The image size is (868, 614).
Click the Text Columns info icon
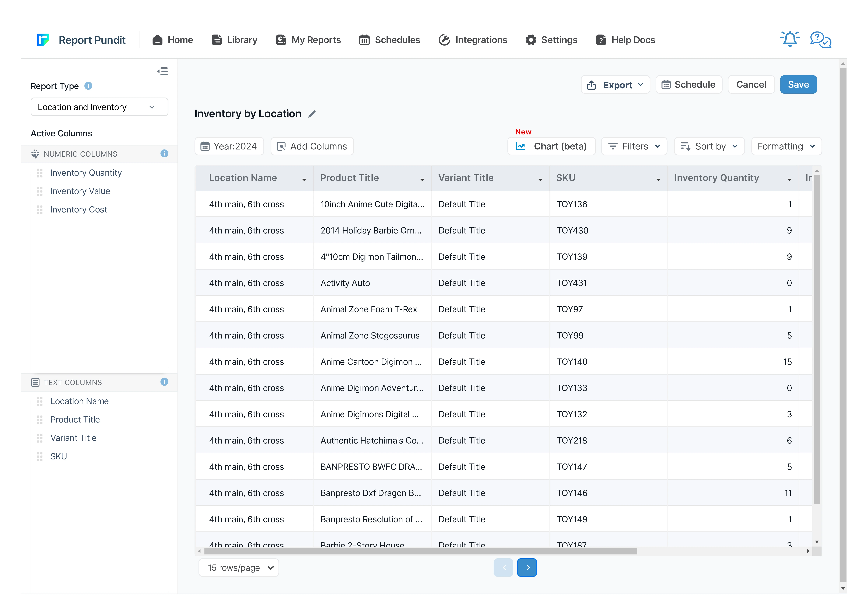164,382
